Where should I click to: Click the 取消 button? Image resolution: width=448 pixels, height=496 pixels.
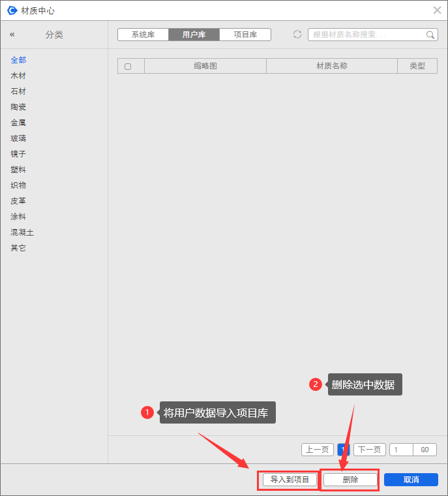pos(411,480)
